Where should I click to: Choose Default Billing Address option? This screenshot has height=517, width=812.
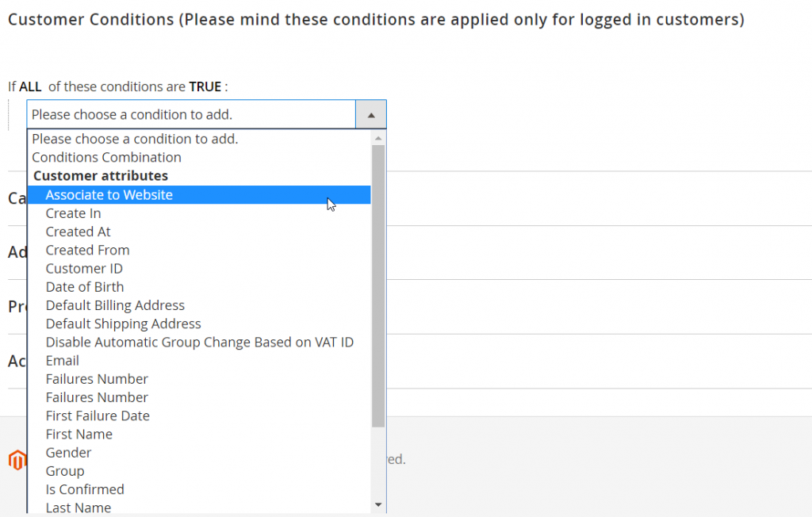click(115, 305)
